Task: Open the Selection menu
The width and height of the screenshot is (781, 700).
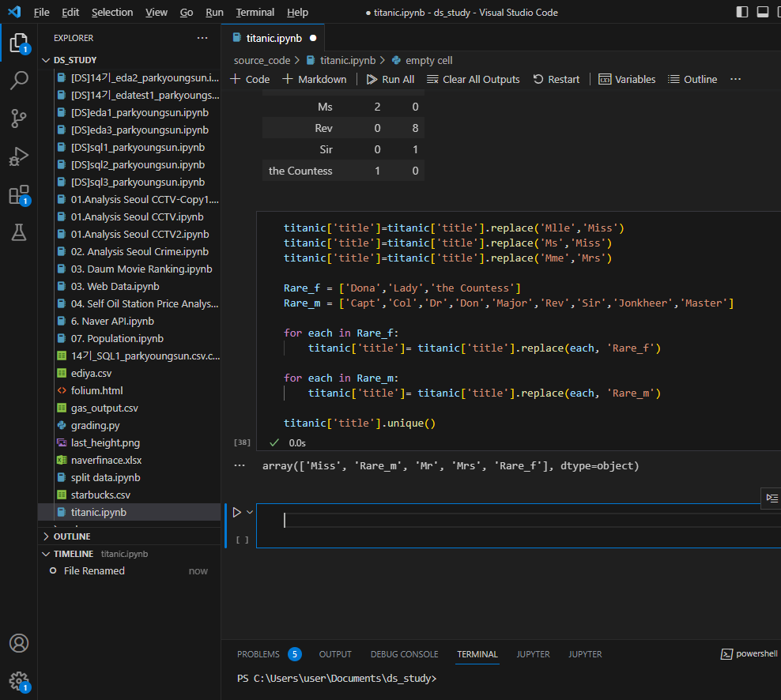Action: (112, 12)
